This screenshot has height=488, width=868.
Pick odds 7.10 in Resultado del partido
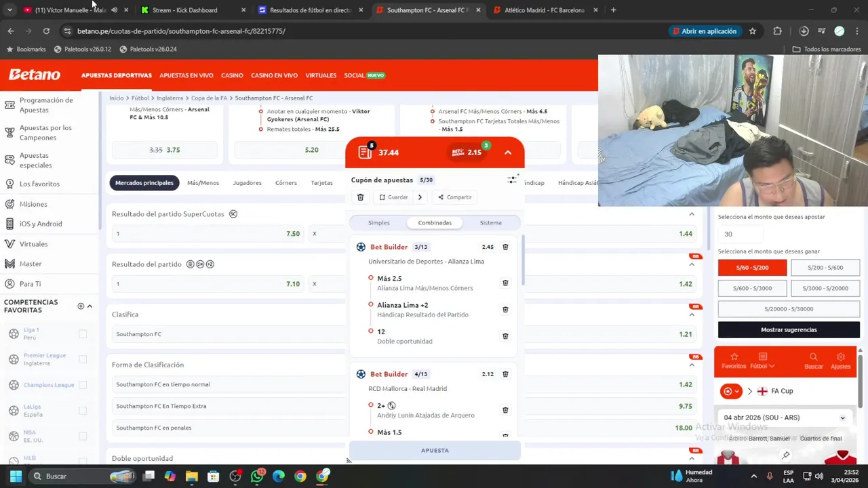pos(208,284)
